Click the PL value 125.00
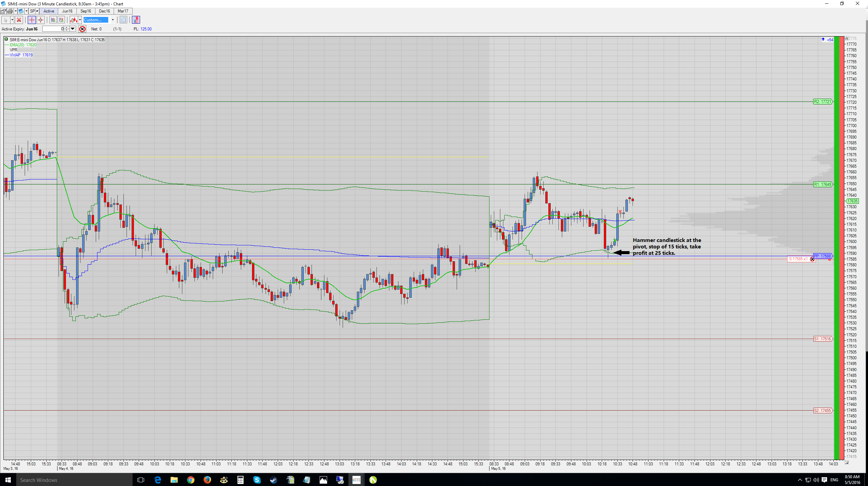Image resolution: width=868 pixels, height=486 pixels. click(146, 29)
